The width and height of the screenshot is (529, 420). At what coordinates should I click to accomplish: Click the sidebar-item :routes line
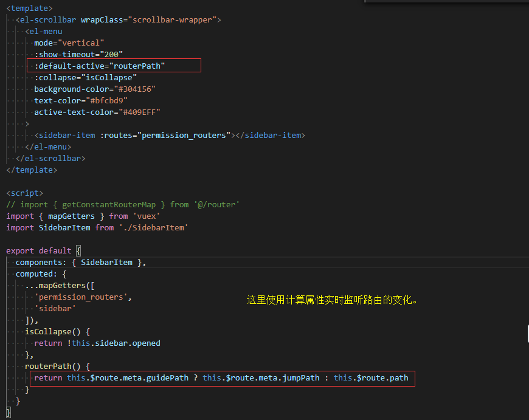pos(170,136)
